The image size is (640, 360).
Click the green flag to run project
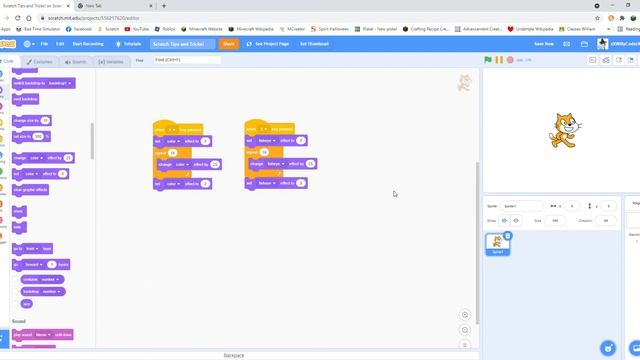click(488, 60)
